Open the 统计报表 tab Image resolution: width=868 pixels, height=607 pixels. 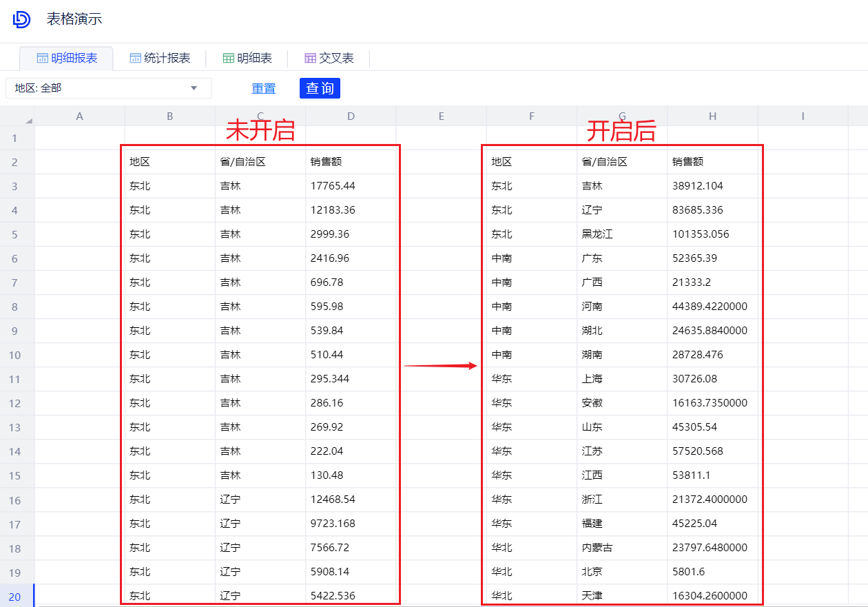click(160, 59)
